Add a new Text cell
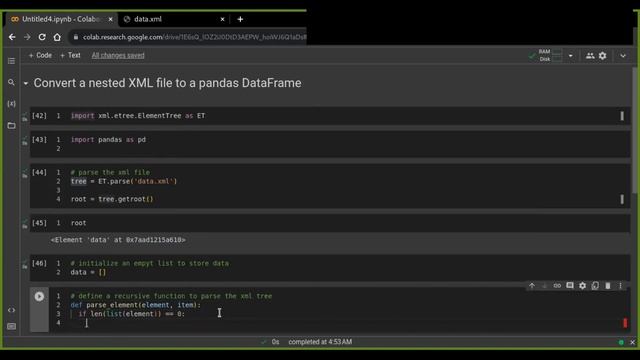640x360 pixels. click(70, 55)
